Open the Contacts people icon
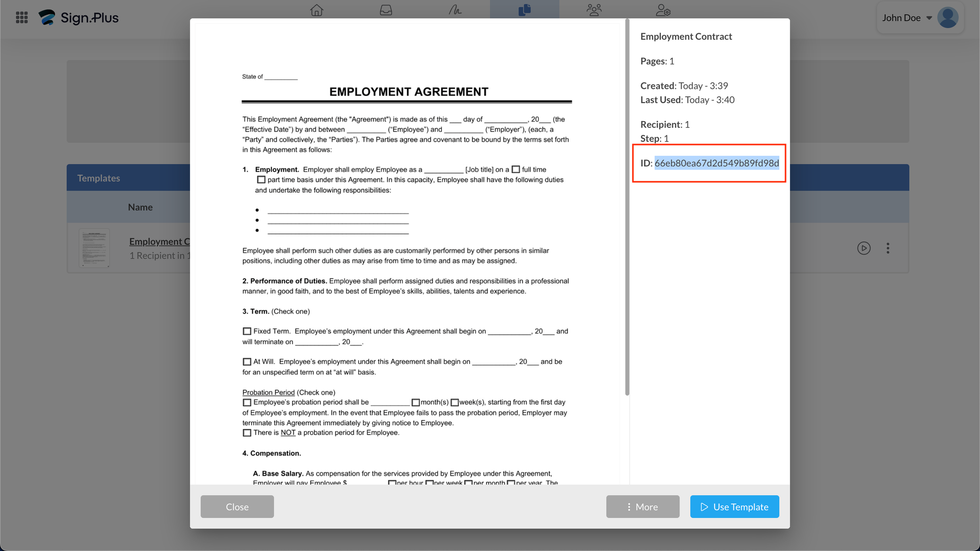This screenshot has width=980, height=551. (594, 10)
